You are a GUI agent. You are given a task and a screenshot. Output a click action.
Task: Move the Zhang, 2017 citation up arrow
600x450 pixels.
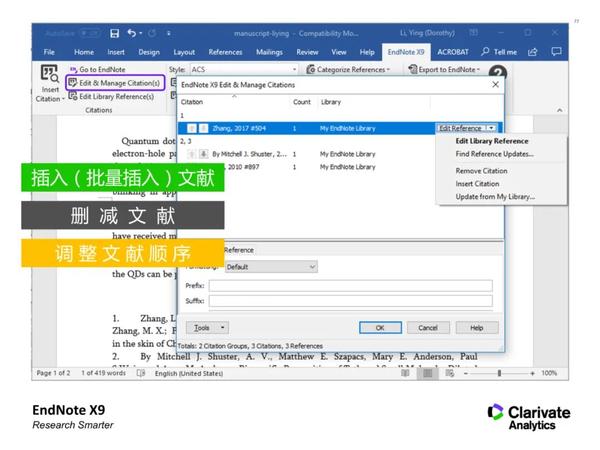tap(192, 128)
